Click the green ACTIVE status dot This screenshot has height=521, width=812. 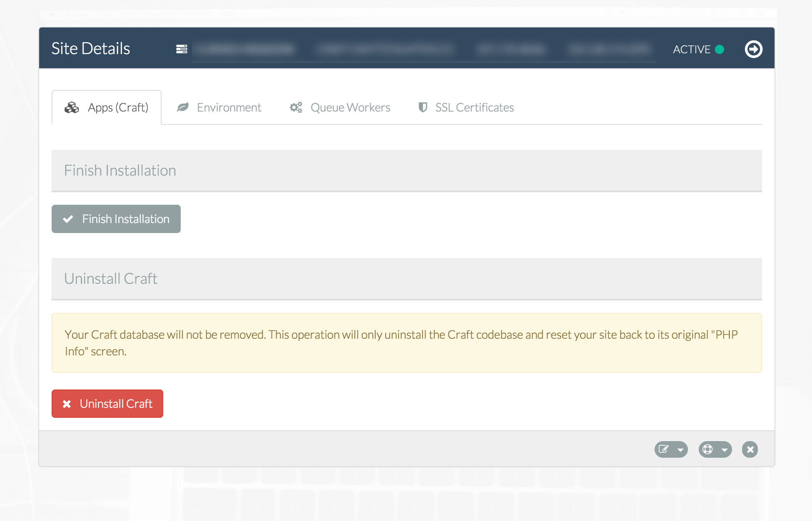(720, 50)
